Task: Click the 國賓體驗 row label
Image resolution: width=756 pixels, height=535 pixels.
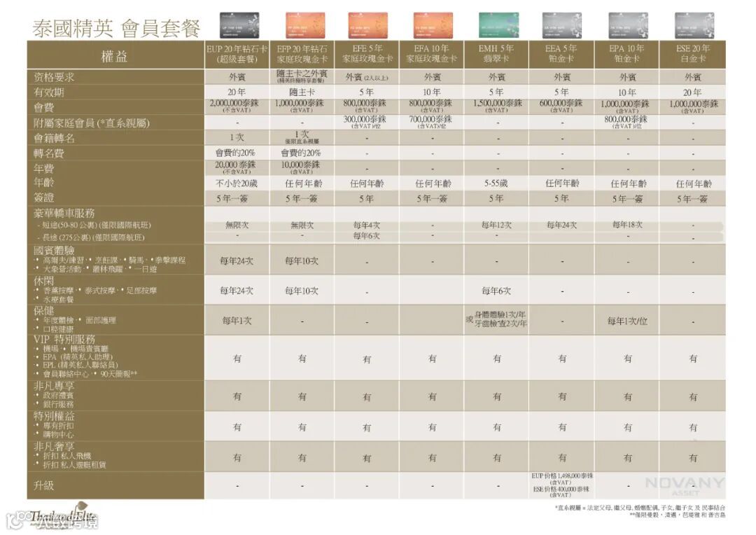Action: [54, 251]
